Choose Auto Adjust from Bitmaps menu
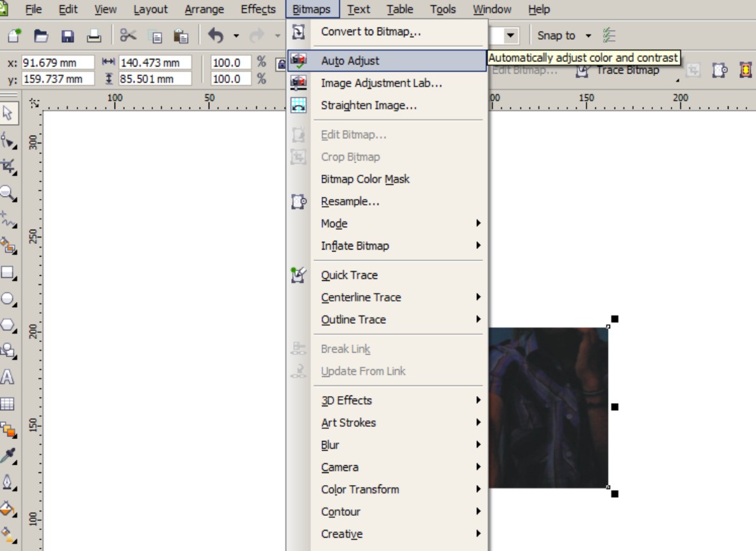756x551 pixels. [387, 61]
